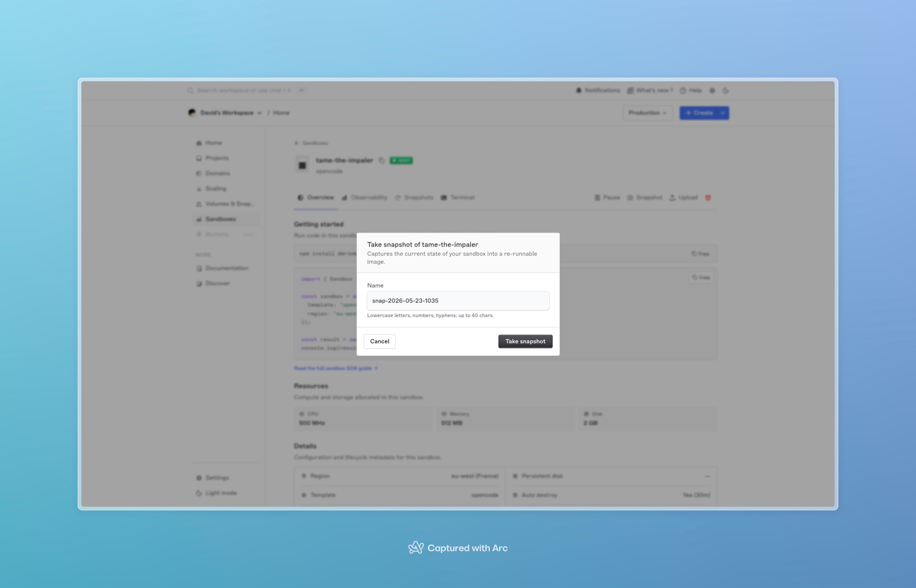The width and height of the screenshot is (916, 588).
Task: Open the workspace search field
Action: pos(246,91)
